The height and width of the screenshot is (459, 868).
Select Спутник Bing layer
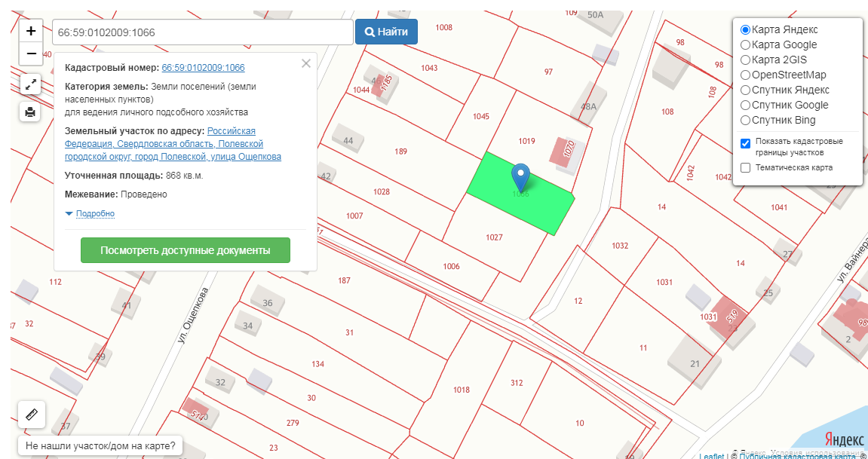tap(746, 120)
